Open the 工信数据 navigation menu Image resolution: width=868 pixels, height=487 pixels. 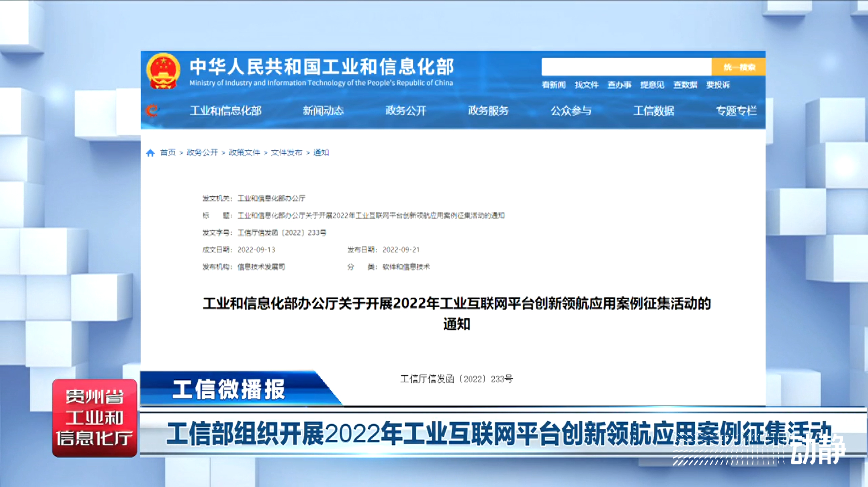pos(653,110)
